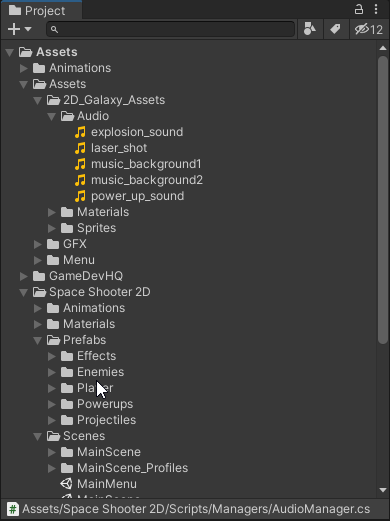Select the 'Sprites' folder name
Viewport: 390px width, 521px height.
click(x=96, y=228)
